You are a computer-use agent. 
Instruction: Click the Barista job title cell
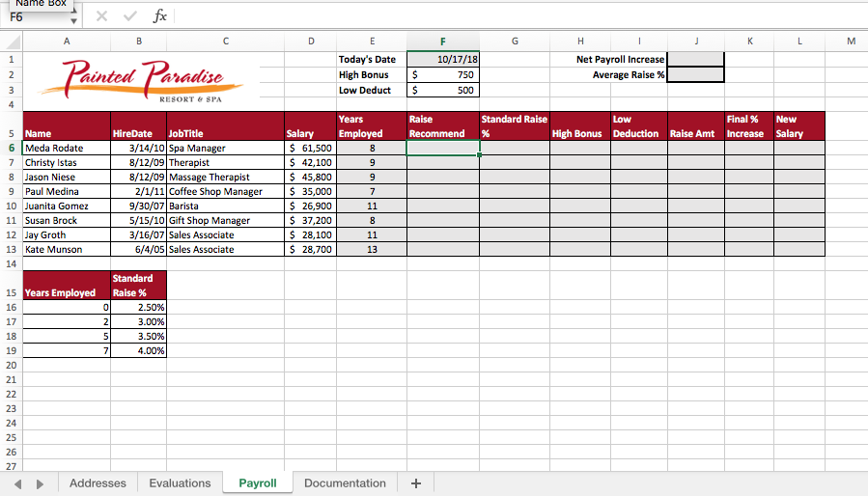tap(225, 206)
